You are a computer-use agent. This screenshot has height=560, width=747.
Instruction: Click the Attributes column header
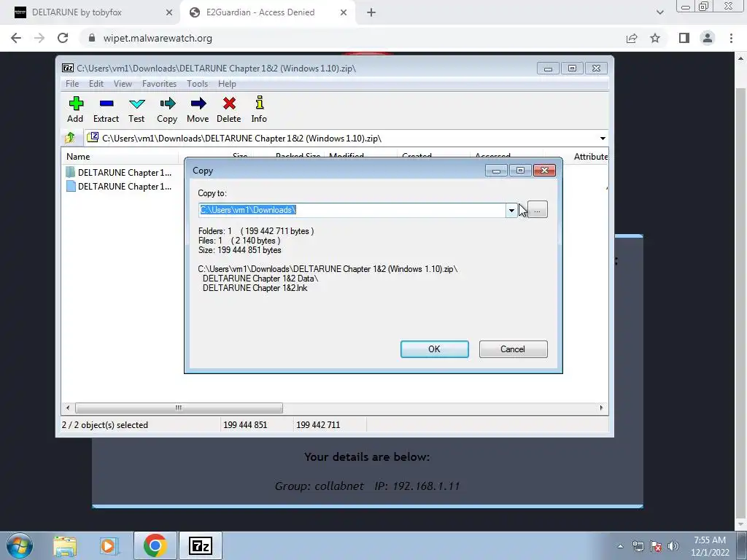(590, 157)
